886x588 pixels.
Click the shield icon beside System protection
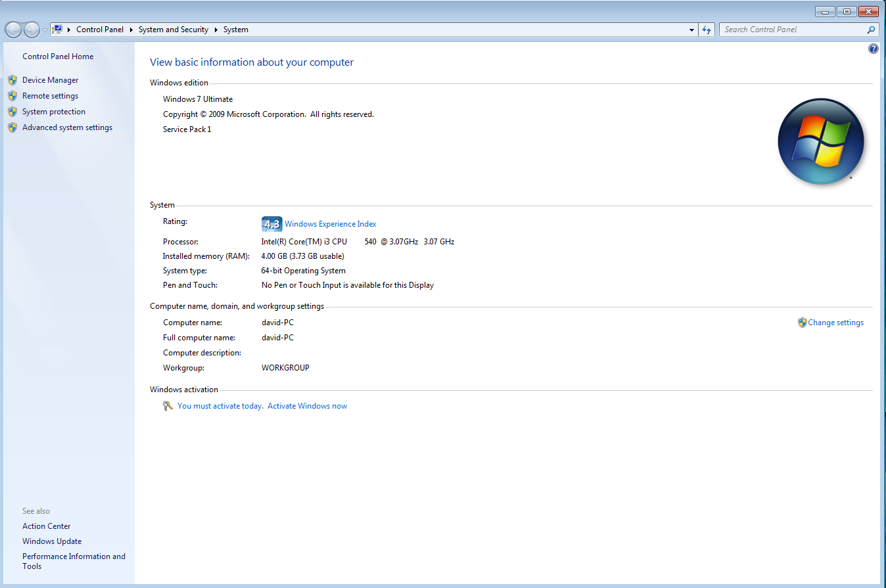click(x=12, y=112)
